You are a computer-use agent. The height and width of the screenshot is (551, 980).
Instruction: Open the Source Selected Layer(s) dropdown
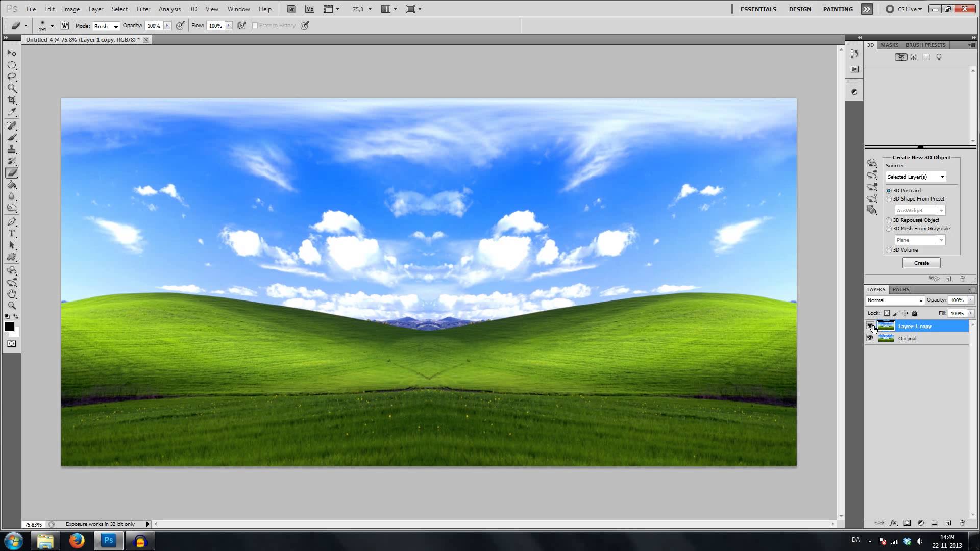916,177
